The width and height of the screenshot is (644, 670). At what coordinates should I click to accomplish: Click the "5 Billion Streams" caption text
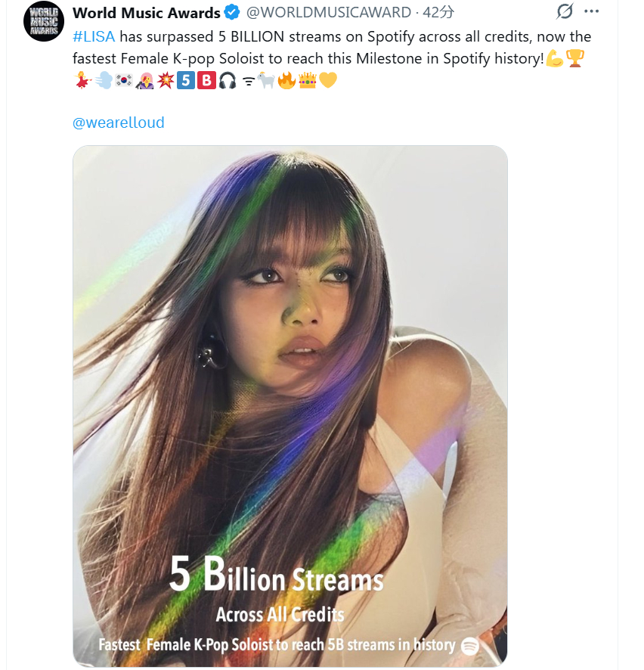tap(276, 577)
